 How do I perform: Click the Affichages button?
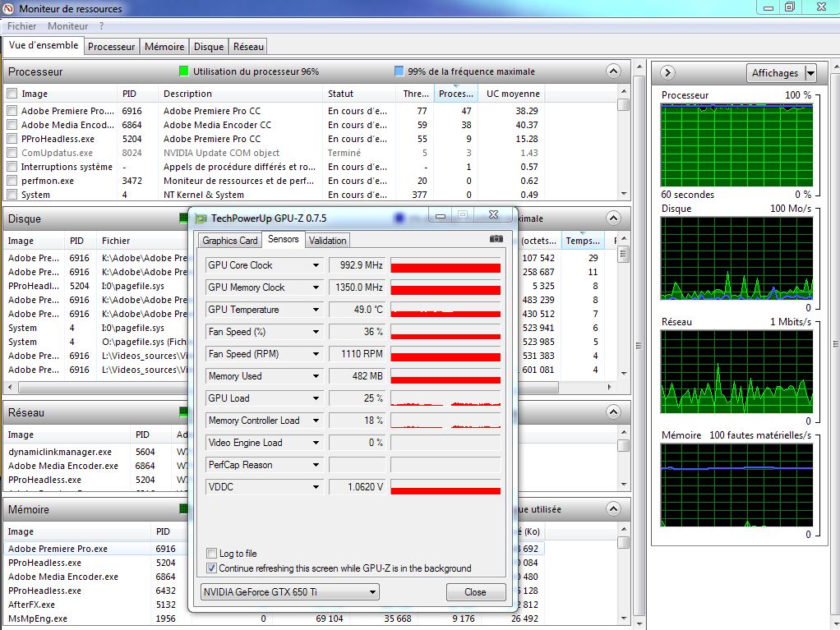click(775, 73)
